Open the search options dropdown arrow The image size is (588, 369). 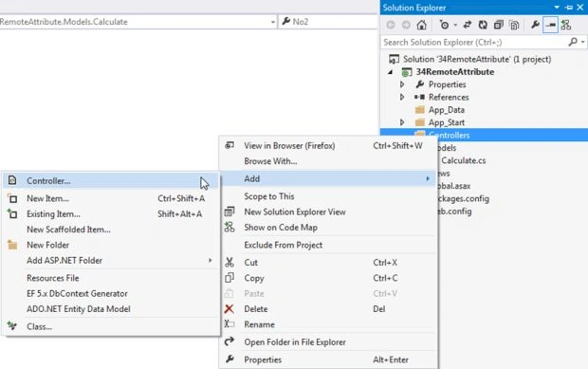click(x=582, y=42)
